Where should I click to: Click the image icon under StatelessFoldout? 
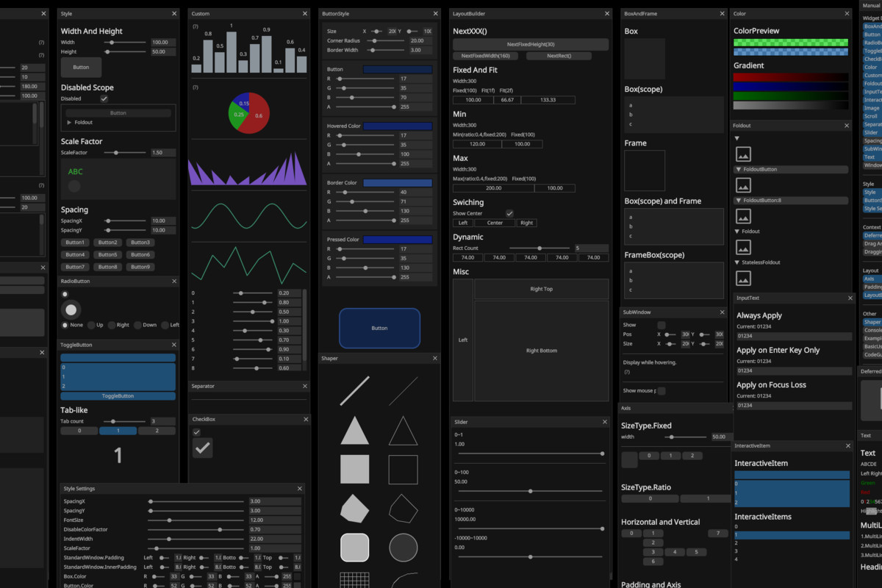(743, 279)
